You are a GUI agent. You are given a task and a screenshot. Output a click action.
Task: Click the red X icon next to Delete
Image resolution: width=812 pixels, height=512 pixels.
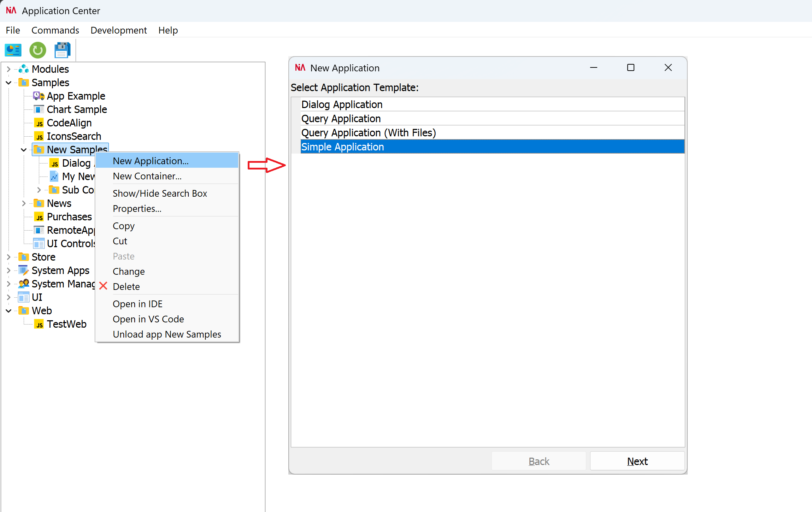[x=103, y=286]
